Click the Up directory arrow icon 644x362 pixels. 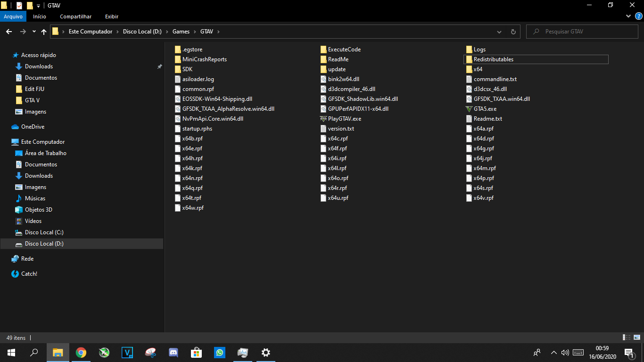44,32
